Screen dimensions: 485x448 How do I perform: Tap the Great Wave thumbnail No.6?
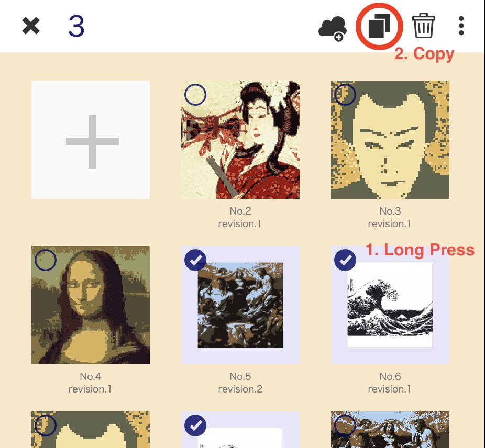(x=390, y=305)
